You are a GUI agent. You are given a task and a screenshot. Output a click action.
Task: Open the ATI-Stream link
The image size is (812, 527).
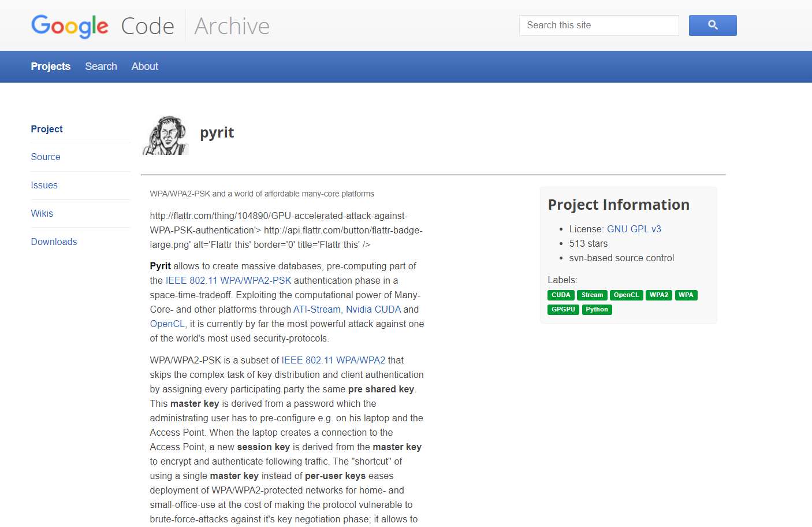pyautogui.click(x=317, y=309)
